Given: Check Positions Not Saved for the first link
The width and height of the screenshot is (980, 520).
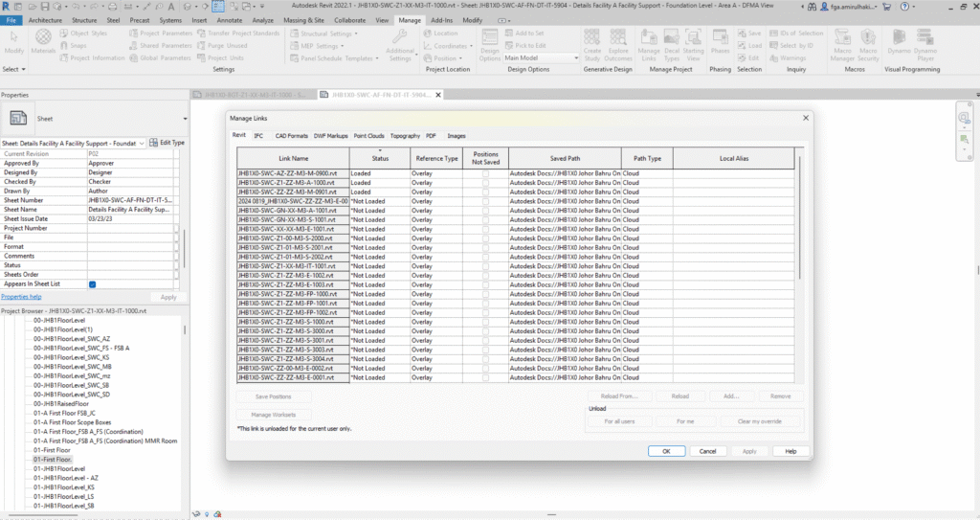Looking at the screenshot, I should [485, 174].
